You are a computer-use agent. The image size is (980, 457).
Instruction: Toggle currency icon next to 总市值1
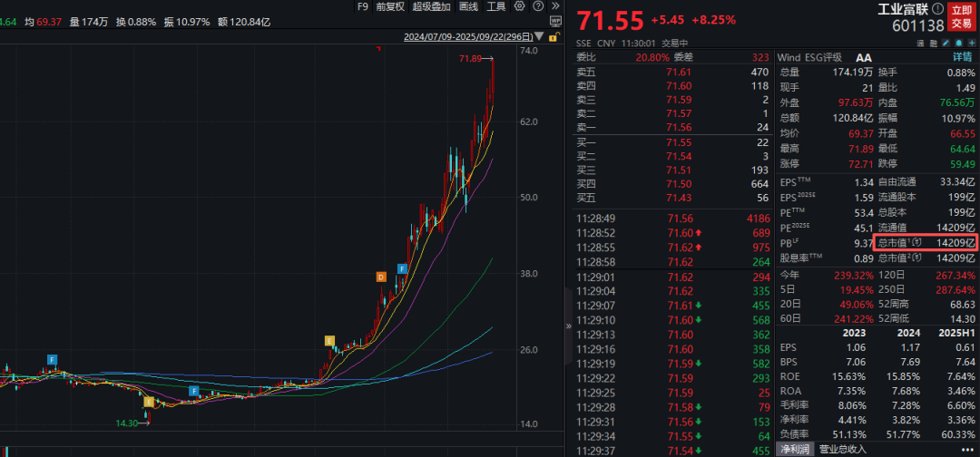point(917,243)
